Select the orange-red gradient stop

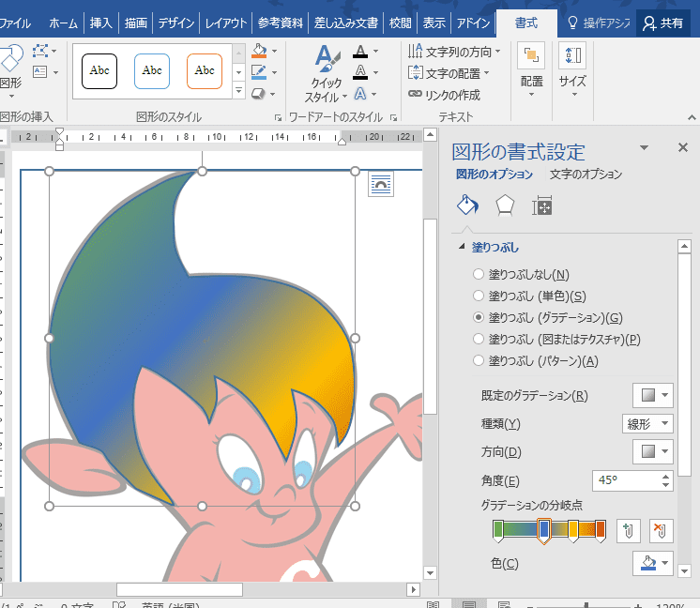tap(601, 531)
